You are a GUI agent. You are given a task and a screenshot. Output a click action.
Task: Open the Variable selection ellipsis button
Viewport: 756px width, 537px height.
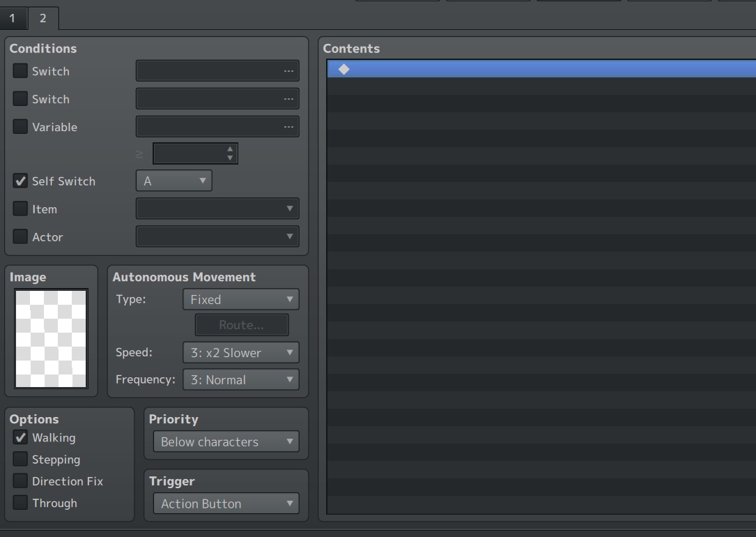(x=289, y=126)
